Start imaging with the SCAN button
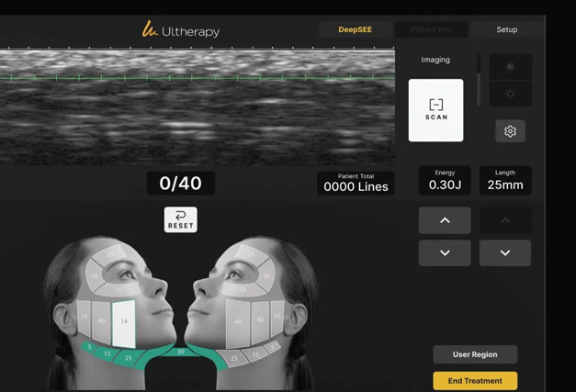576x392 pixels. coord(435,110)
